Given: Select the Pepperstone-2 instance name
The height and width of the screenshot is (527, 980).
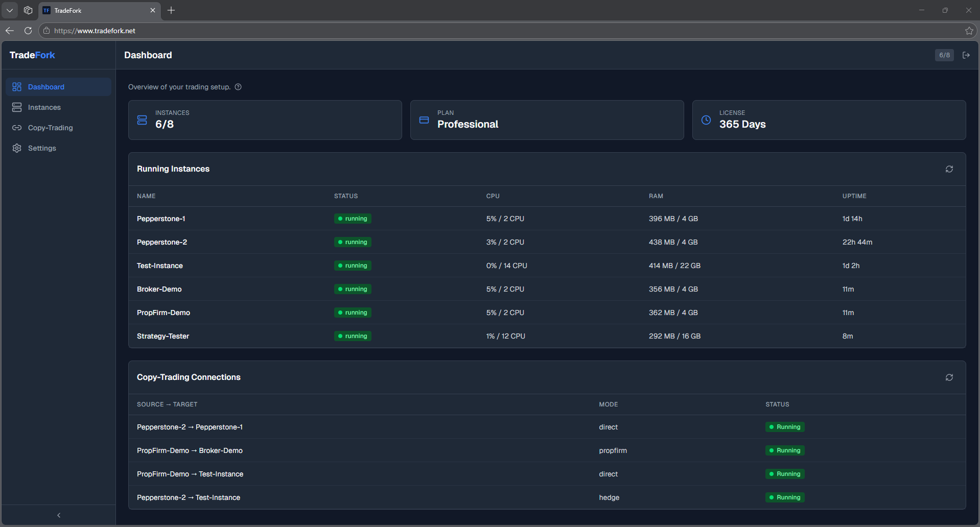Looking at the screenshot, I should pos(162,242).
